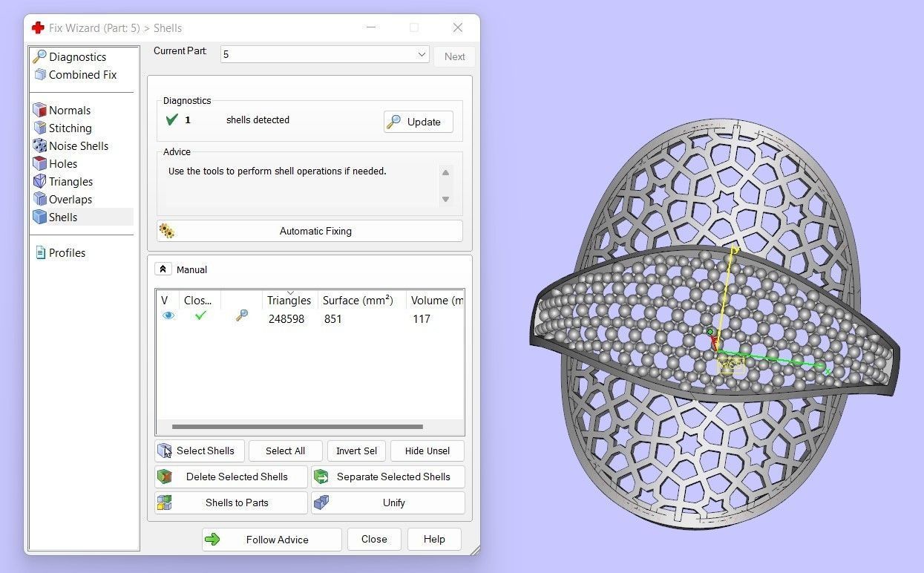
Task: Open Triangles fix page
Action: click(x=71, y=181)
